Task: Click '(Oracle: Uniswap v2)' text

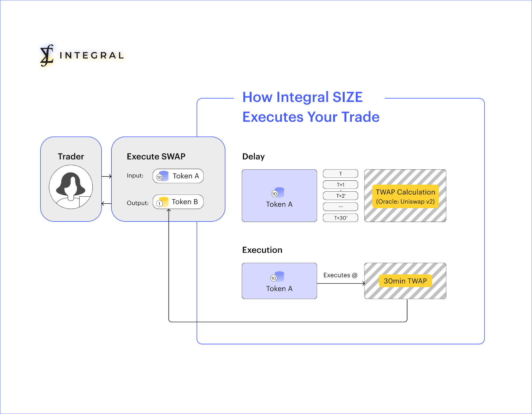Action: (405, 201)
